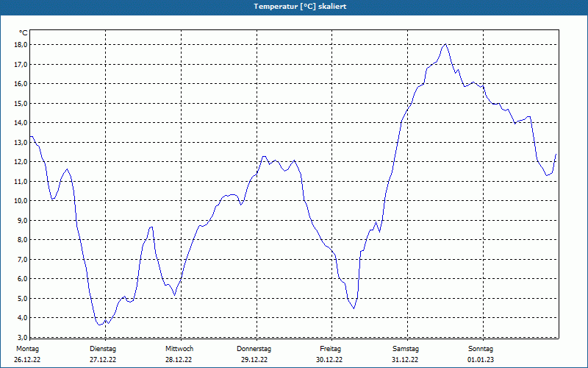
Task: Click the Dienstag day label
Action: click(x=103, y=349)
